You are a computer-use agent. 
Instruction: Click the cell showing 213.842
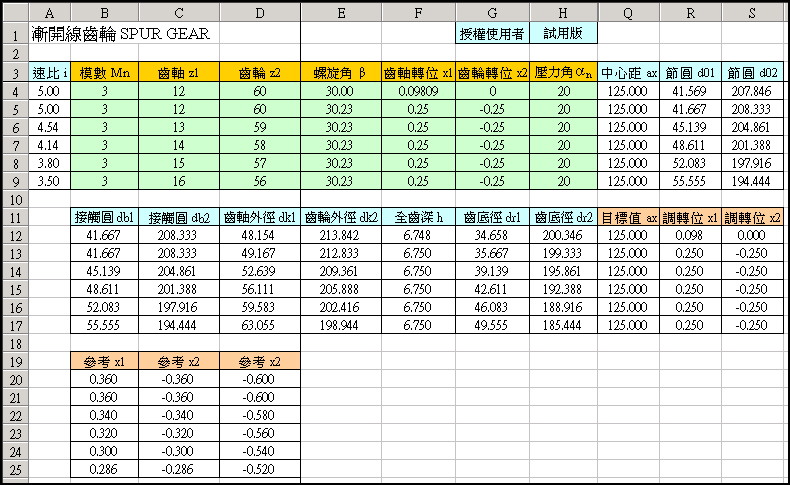(x=341, y=235)
